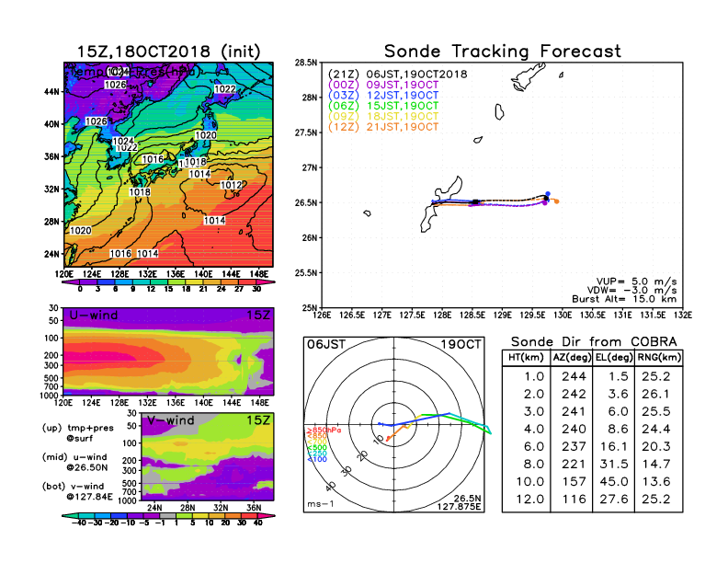Click the '1012' pressure contour label

(231, 185)
